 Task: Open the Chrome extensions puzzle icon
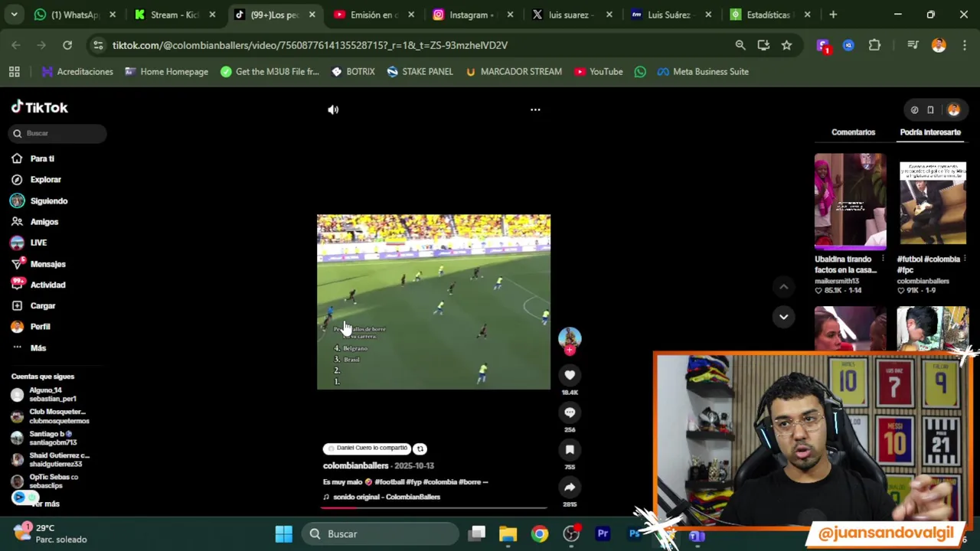click(x=874, y=45)
